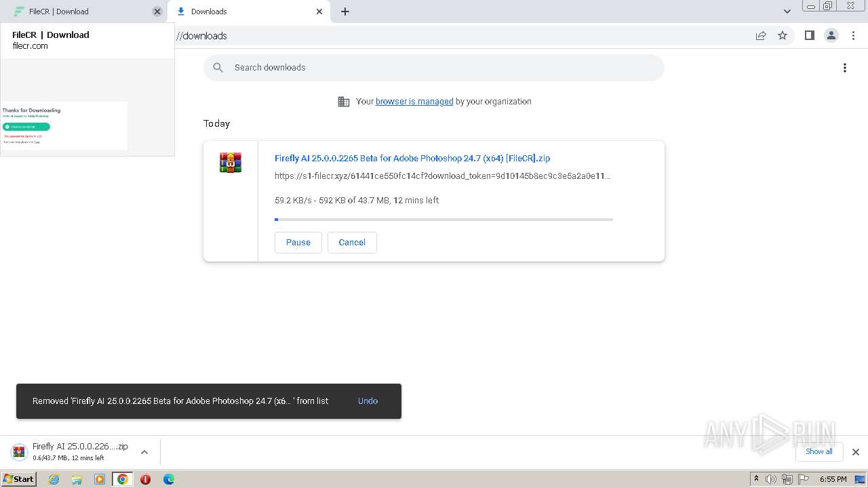This screenshot has width=868, height=488.
Task: Click the s1-filecr.xyz download URL
Action: (442, 176)
